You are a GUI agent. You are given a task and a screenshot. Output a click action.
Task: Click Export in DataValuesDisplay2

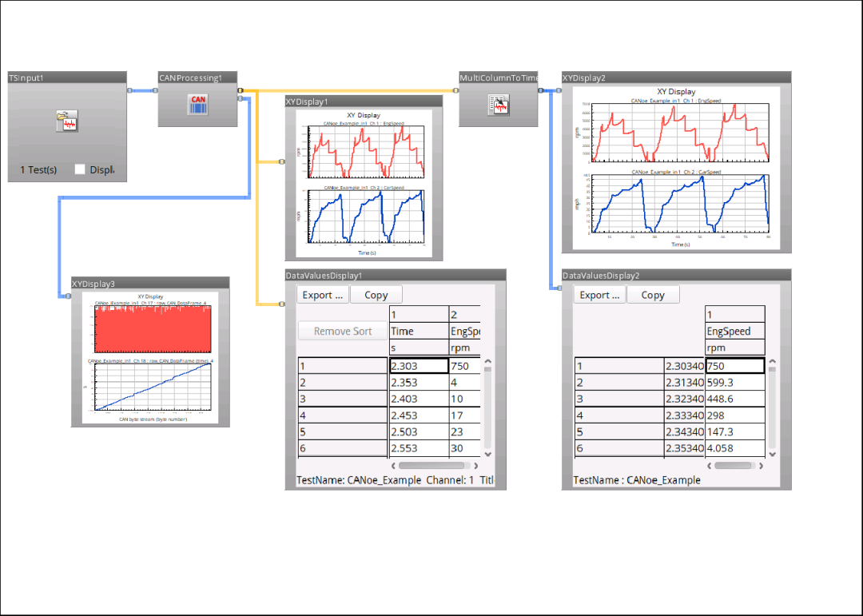[x=599, y=295]
